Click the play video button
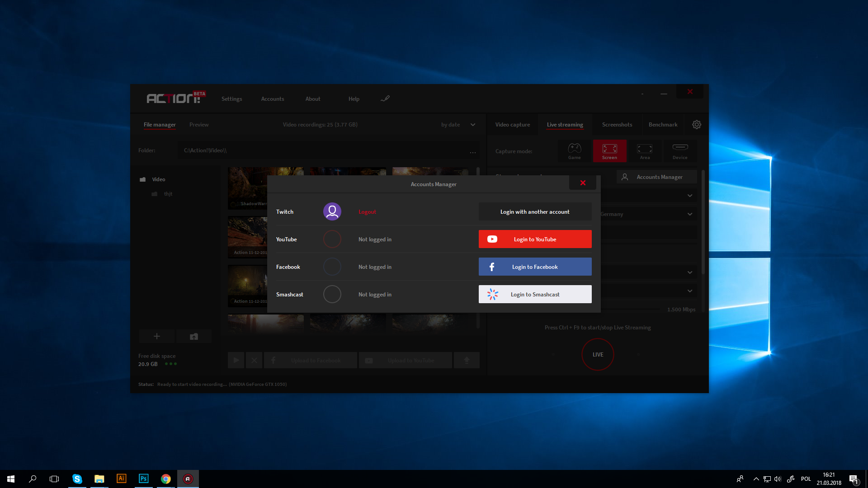Image resolution: width=868 pixels, height=488 pixels. (236, 360)
